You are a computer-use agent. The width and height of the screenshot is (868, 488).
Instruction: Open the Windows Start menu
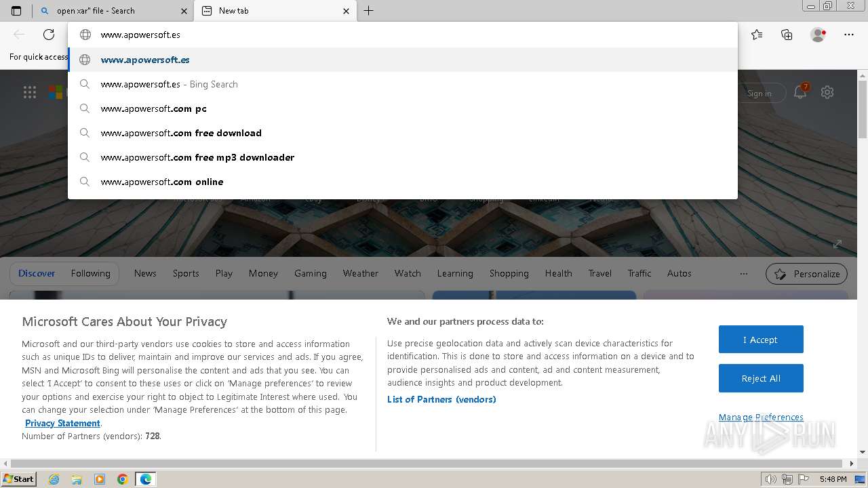[x=18, y=479]
